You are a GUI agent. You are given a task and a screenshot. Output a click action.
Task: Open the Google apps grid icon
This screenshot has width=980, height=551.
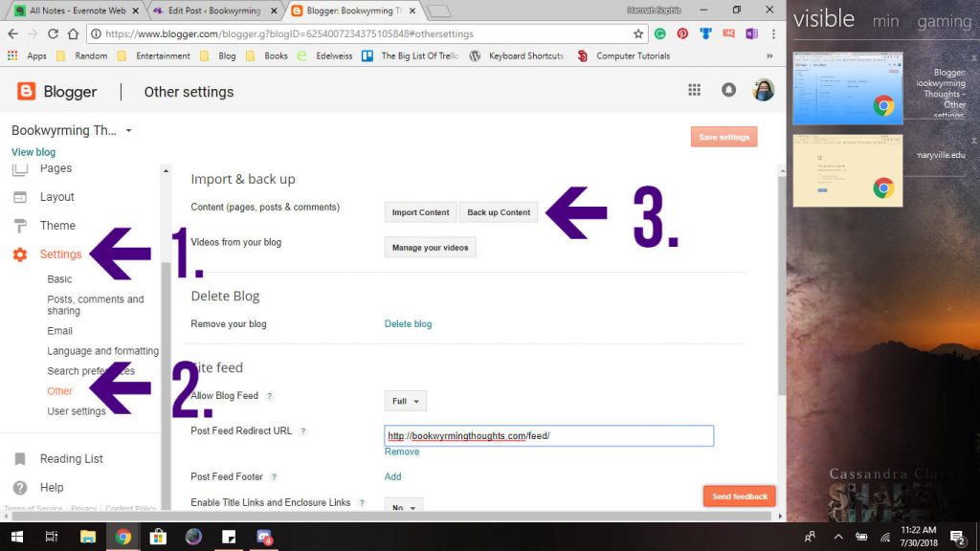[x=695, y=90]
